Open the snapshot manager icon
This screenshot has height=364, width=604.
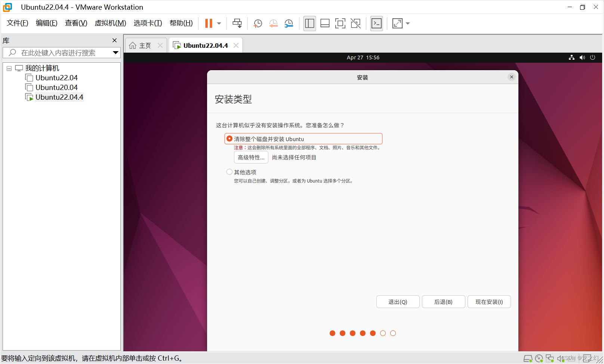[x=289, y=24]
